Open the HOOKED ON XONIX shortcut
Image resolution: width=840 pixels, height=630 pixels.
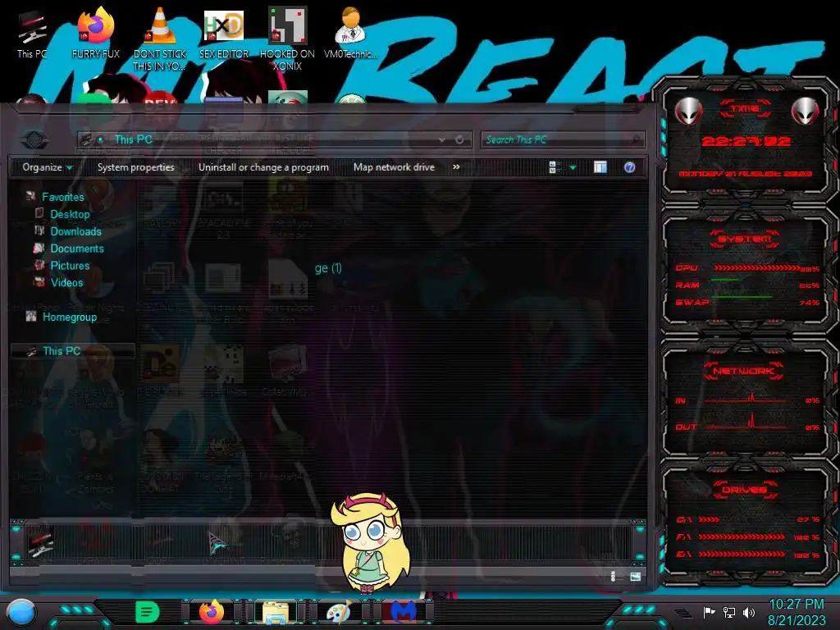287,39
